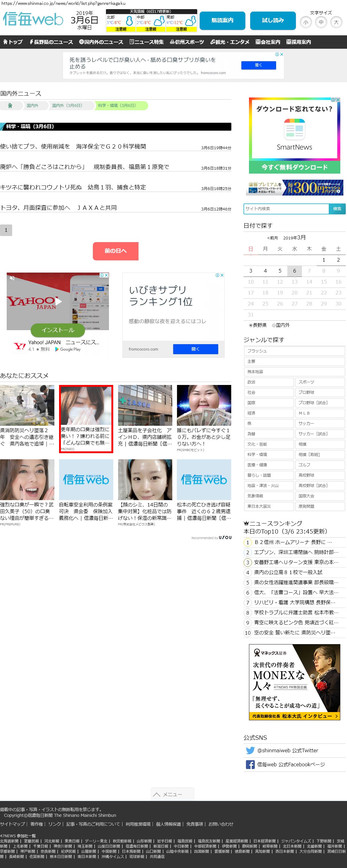347x868 pixels.
Task: Go to previous month via <前月
Action: tap(272, 238)
